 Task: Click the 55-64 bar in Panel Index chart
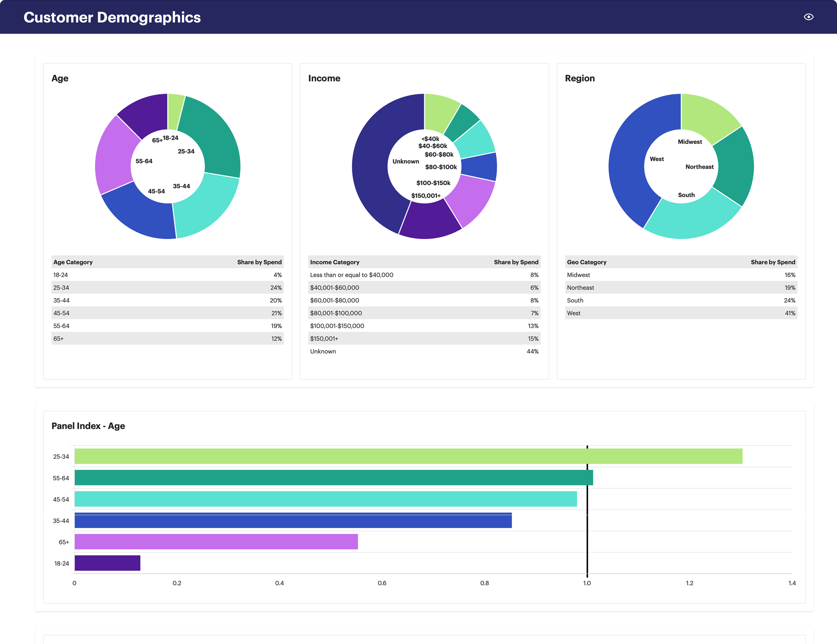point(334,477)
